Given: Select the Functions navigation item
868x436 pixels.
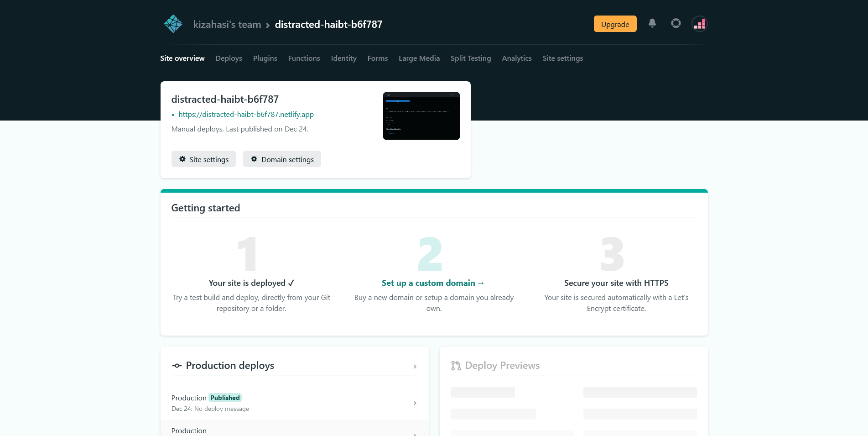Looking at the screenshot, I should tap(304, 58).
